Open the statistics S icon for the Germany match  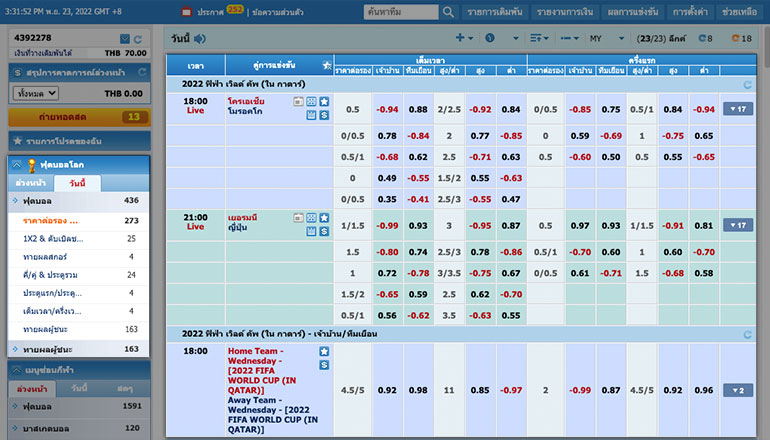click(324, 231)
